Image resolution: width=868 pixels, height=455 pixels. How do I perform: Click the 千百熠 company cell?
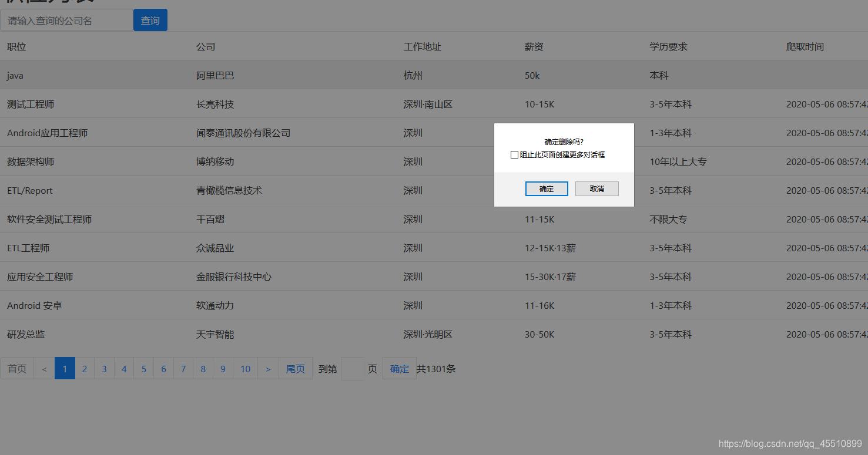[x=210, y=219]
